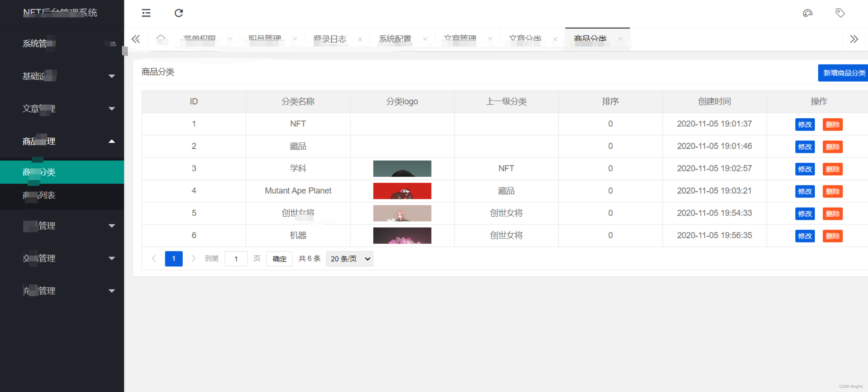The width and height of the screenshot is (868, 392).
Task: Click the 新增商品分类 button
Action: tap(843, 73)
